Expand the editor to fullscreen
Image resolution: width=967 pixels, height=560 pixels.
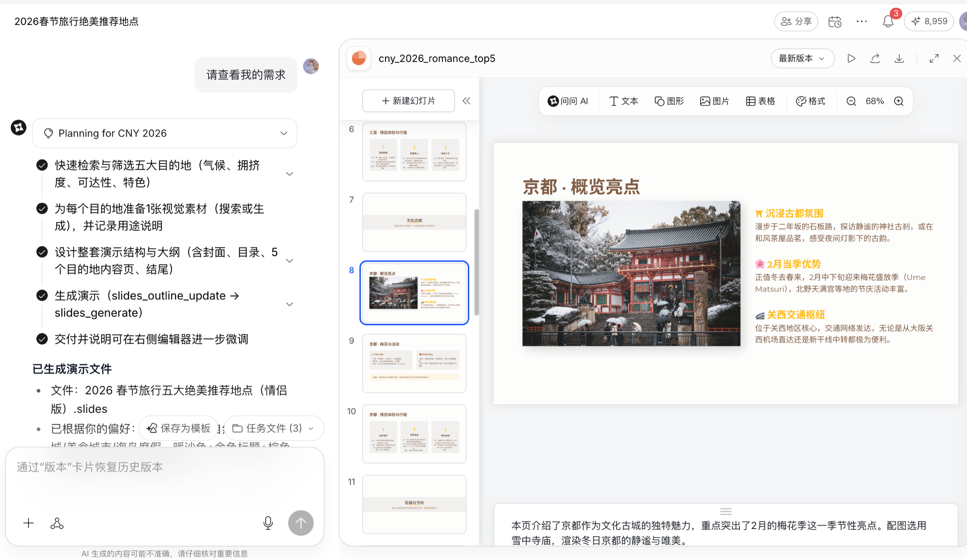tap(934, 58)
